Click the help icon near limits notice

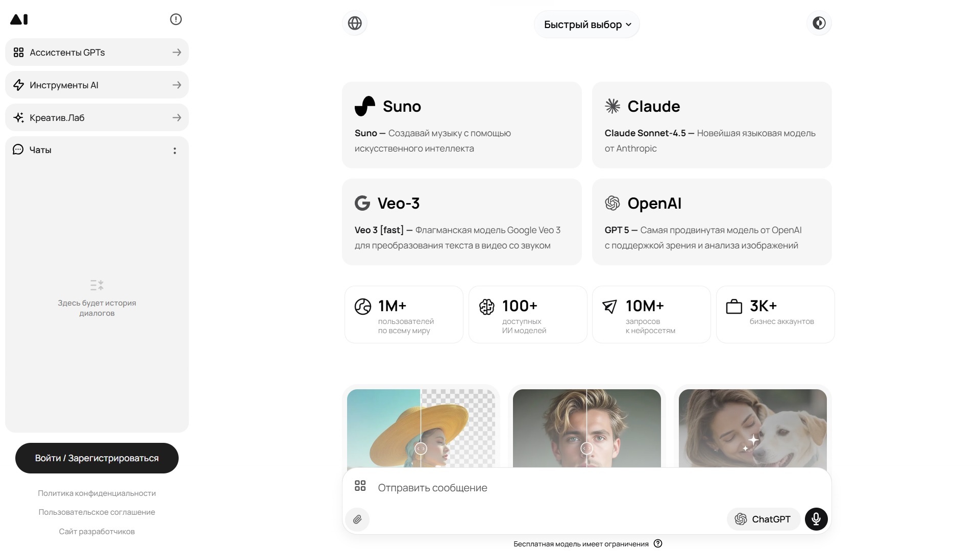658,544
